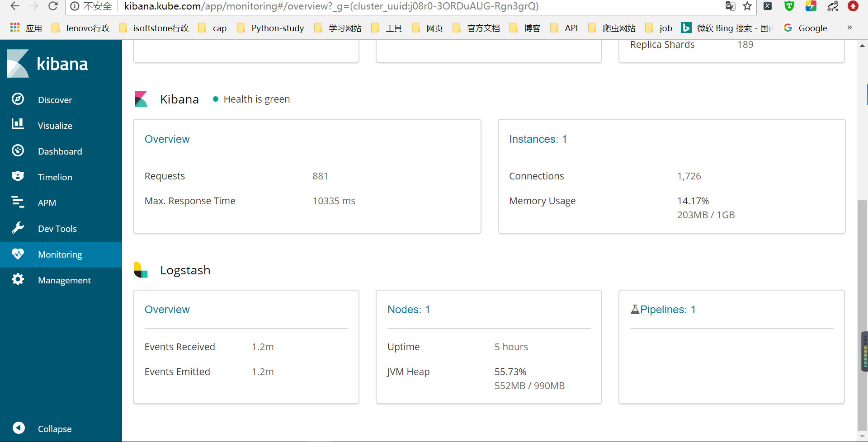
Task: Open the lenovo行政 bookmark folder
Action: click(80, 28)
